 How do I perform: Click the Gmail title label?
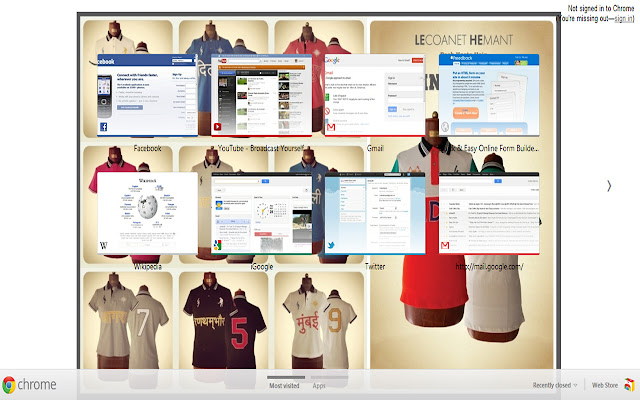point(375,148)
